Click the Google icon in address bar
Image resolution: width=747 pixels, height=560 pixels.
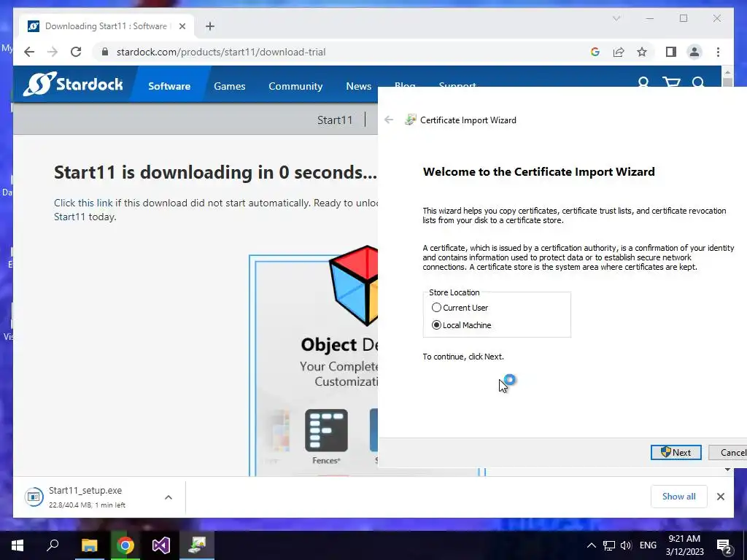coord(595,52)
